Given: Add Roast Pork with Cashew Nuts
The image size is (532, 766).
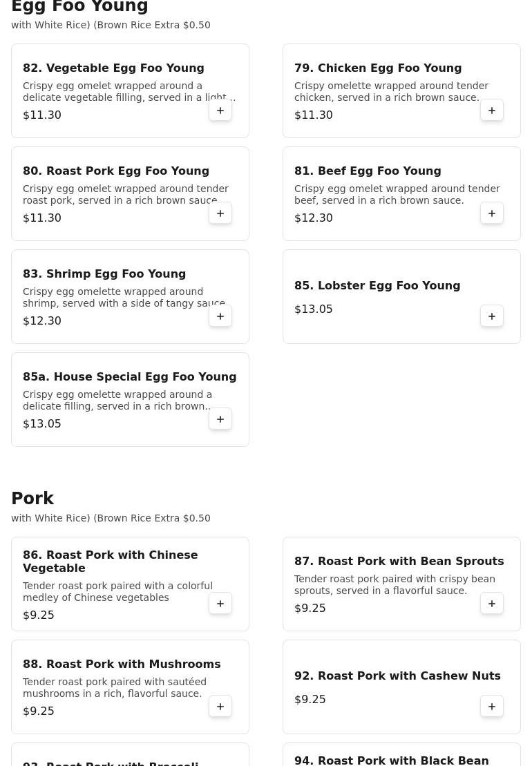Looking at the screenshot, I should pyautogui.click(x=492, y=707).
